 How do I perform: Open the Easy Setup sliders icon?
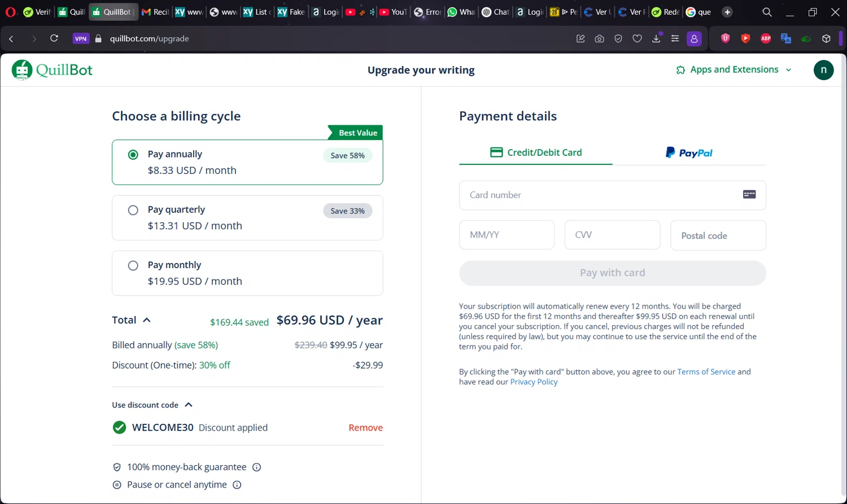coord(675,38)
